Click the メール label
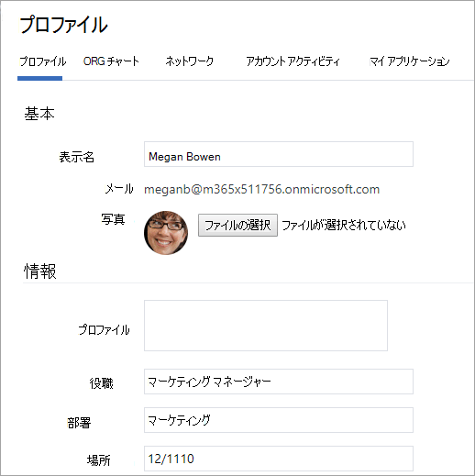475x476 pixels. click(119, 189)
